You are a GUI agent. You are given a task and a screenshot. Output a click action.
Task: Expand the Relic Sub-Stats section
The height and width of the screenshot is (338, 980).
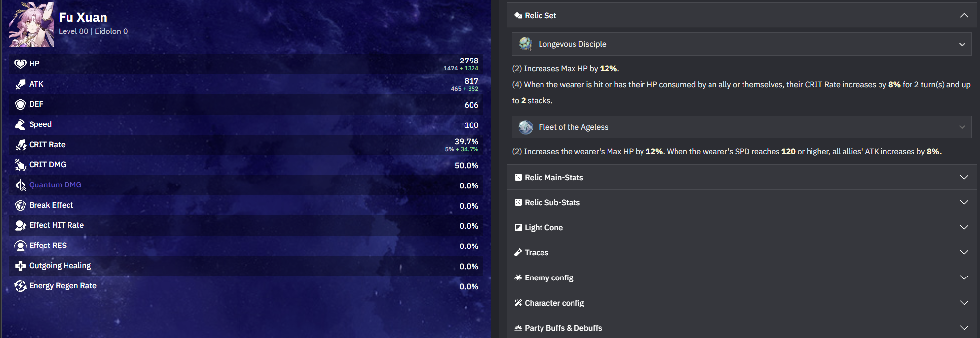[x=964, y=202]
